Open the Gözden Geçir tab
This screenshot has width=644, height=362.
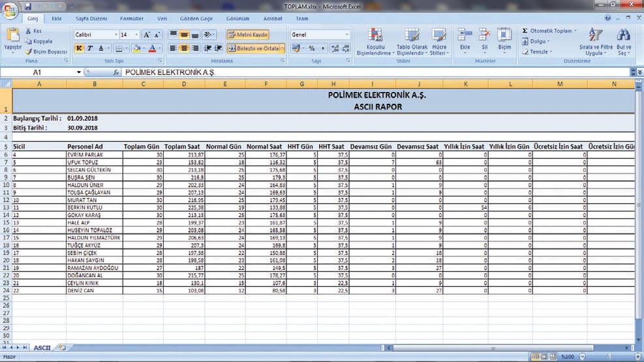tap(196, 18)
